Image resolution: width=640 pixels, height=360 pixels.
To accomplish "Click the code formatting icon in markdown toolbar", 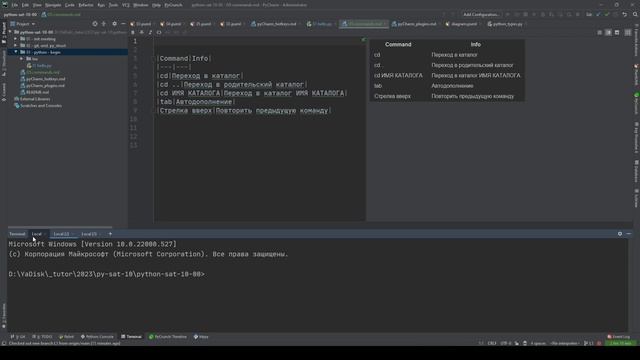I will tap(159, 32).
